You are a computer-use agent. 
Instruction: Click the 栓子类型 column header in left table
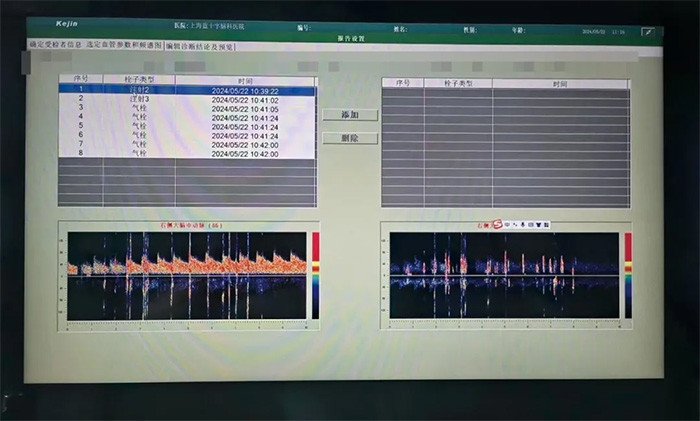click(x=139, y=79)
